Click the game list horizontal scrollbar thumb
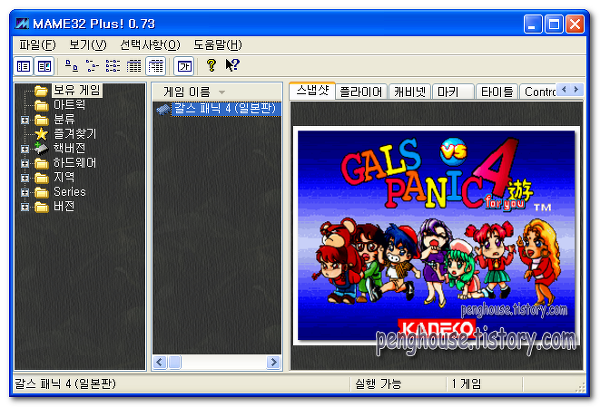Screen dimensions: 600x407 coord(175,362)
